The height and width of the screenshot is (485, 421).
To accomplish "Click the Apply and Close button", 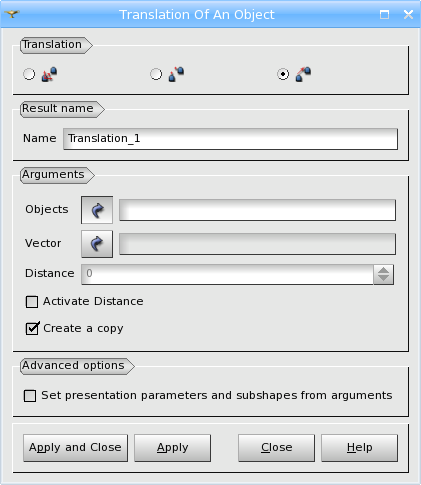I will click(x=75, y=448).
